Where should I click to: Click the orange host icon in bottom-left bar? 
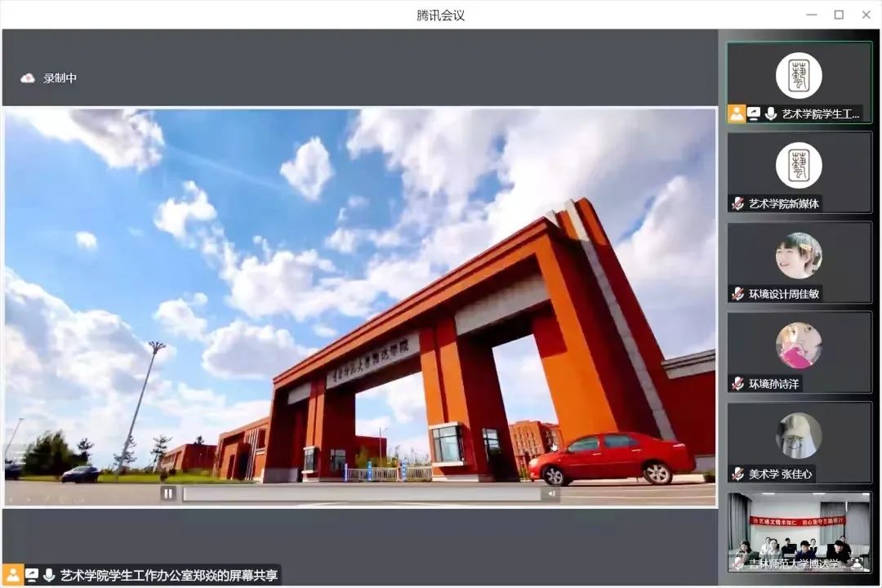[13, 575]
